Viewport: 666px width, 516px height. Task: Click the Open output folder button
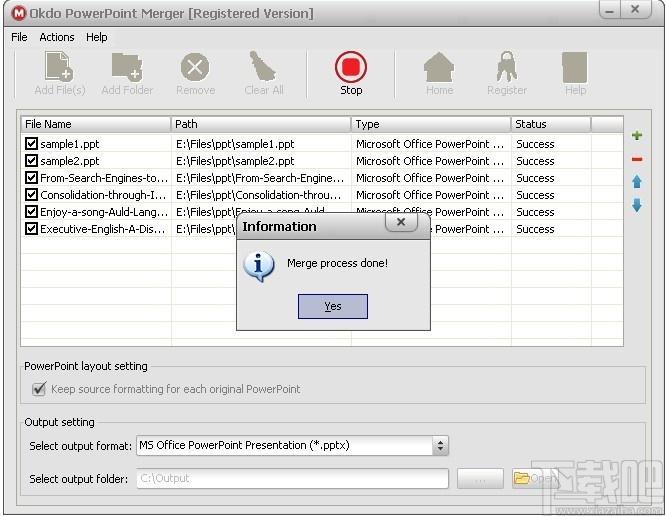tap(534, 479)
